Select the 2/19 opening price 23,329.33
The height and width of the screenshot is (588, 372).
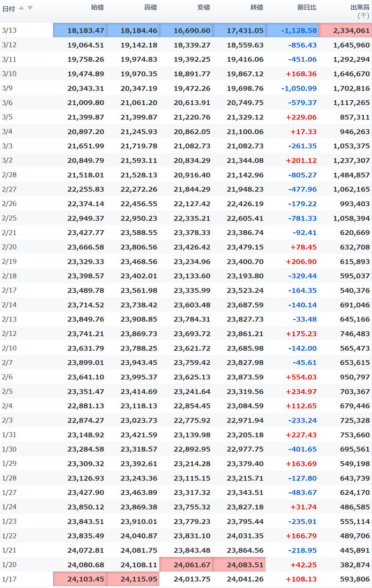pos(86,261)
